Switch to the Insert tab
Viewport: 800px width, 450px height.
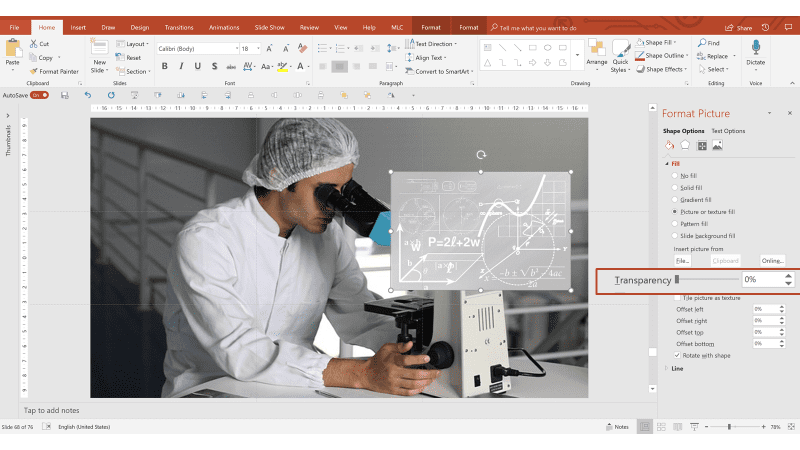click(x=78, y=28)
